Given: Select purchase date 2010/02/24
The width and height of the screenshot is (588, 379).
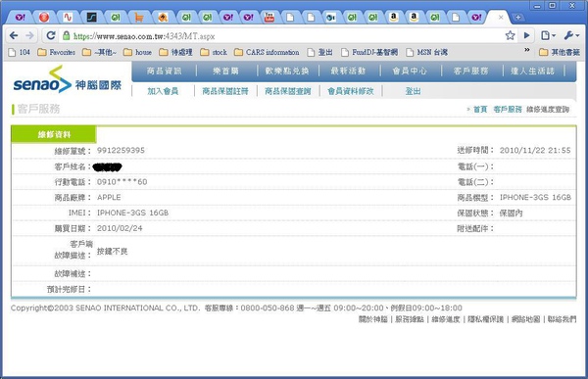Looking at the screenshot, I should pos(120,228).
